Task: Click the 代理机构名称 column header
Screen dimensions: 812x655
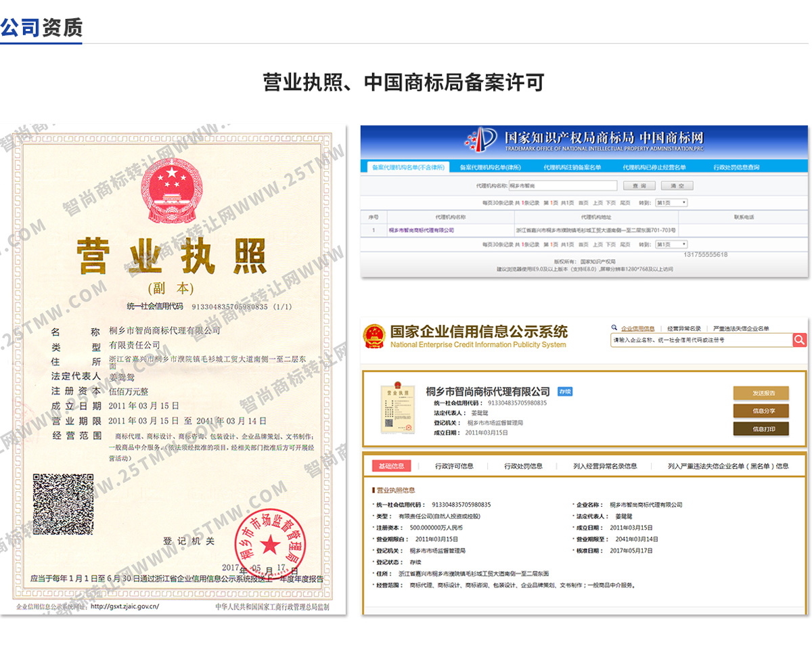Action: click(x=451, y=217)
